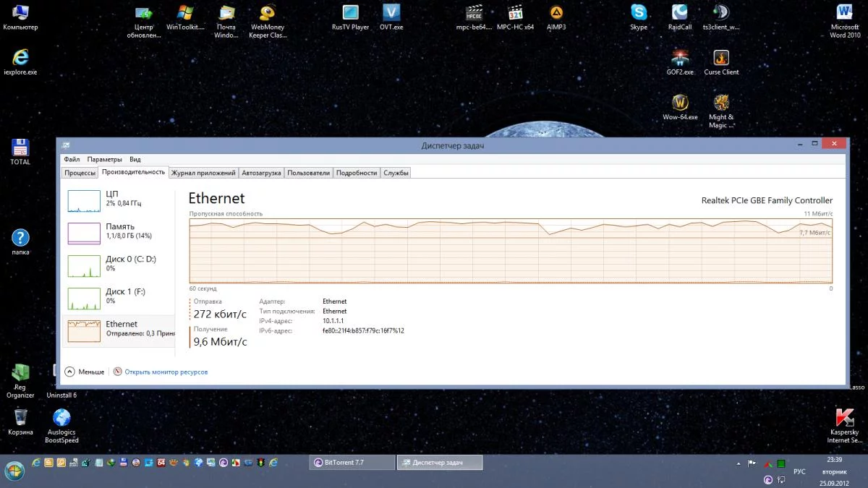The height and width of the screenshot is (488, 868).
Task: Select the Память performance item
Action: coord(119,233)
